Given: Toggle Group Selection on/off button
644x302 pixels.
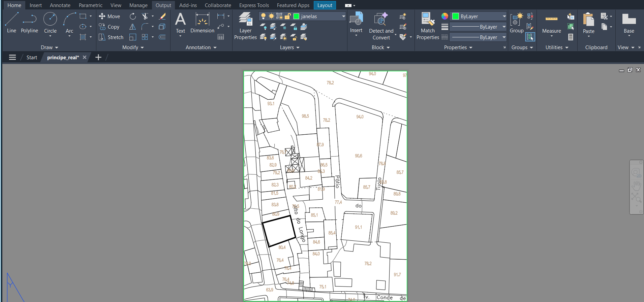Looking at the screenshot, I should coord(530,37).
